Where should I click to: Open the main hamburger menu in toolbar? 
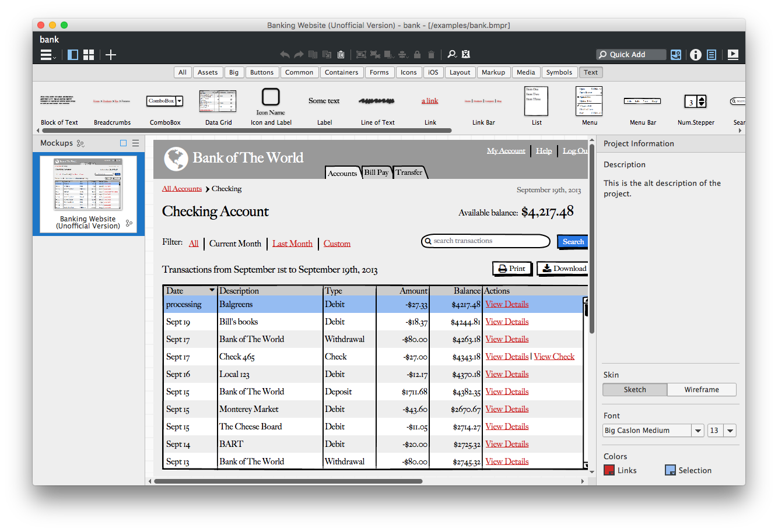click(47, 55)
